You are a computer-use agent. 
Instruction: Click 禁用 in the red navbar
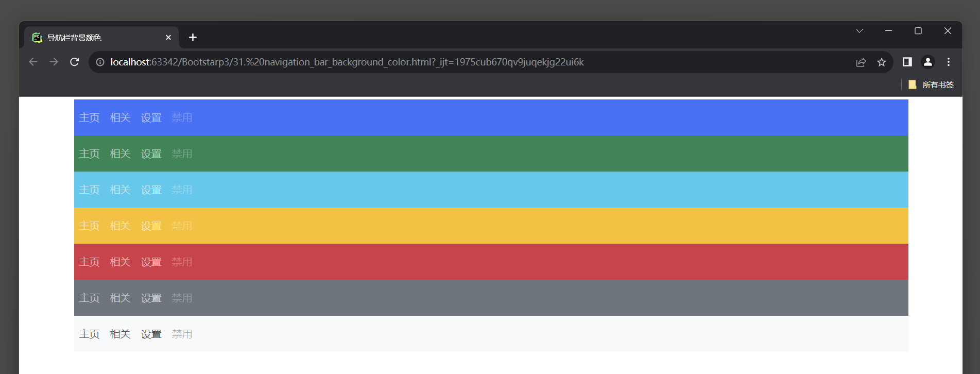(182, 262)
